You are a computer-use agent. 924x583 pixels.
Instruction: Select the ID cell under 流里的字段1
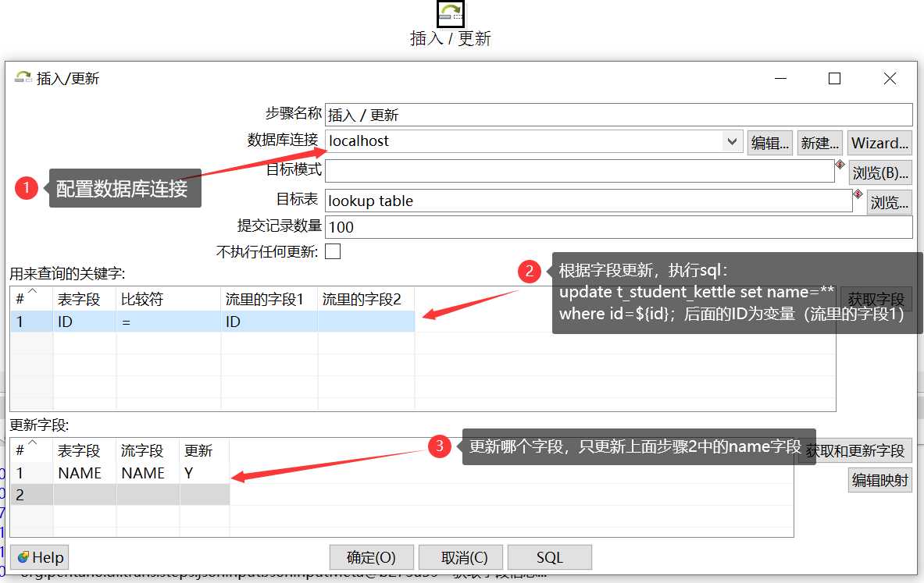(x=269, y=322)
